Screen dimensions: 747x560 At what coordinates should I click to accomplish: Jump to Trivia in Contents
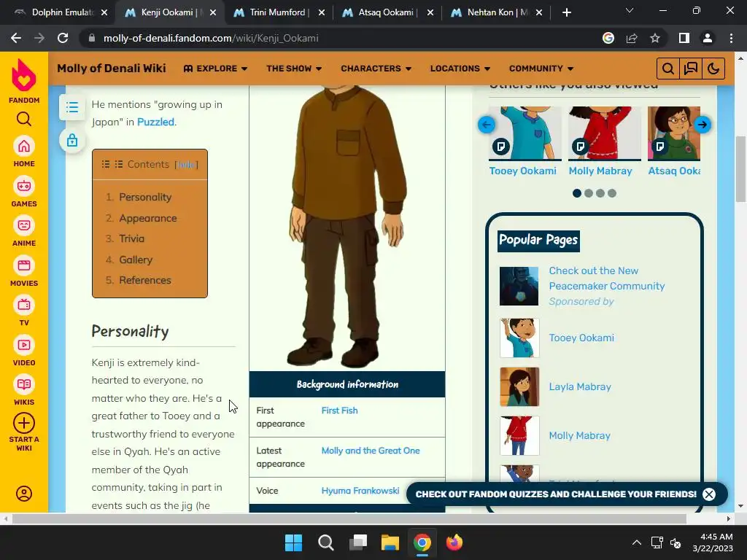[131, 238]
